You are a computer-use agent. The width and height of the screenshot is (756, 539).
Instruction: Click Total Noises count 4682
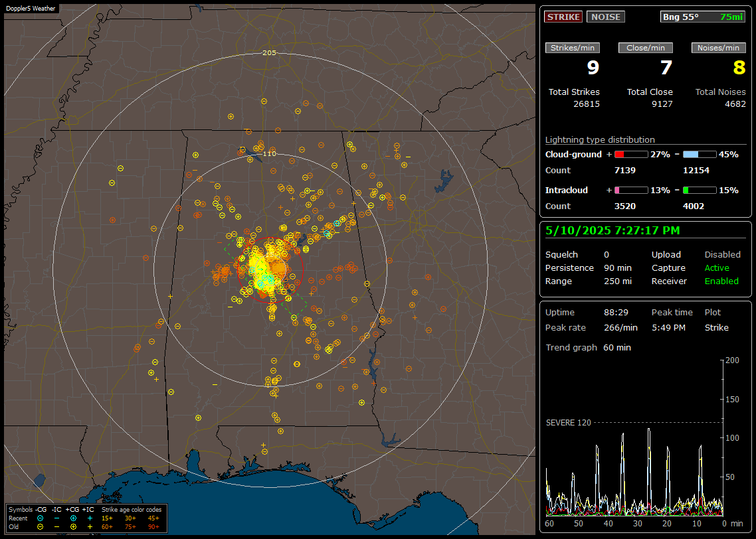(x=735, y=104)
